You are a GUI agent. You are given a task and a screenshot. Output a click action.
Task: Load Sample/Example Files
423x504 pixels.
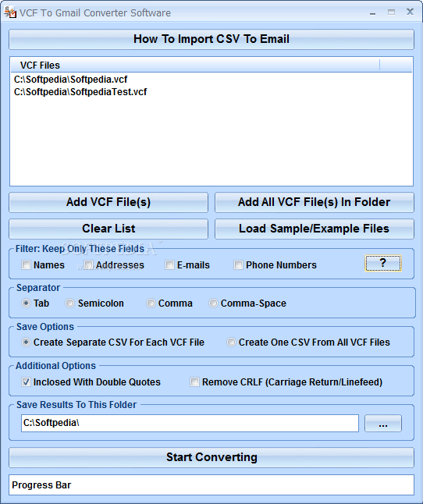click(x=314, y=229)
